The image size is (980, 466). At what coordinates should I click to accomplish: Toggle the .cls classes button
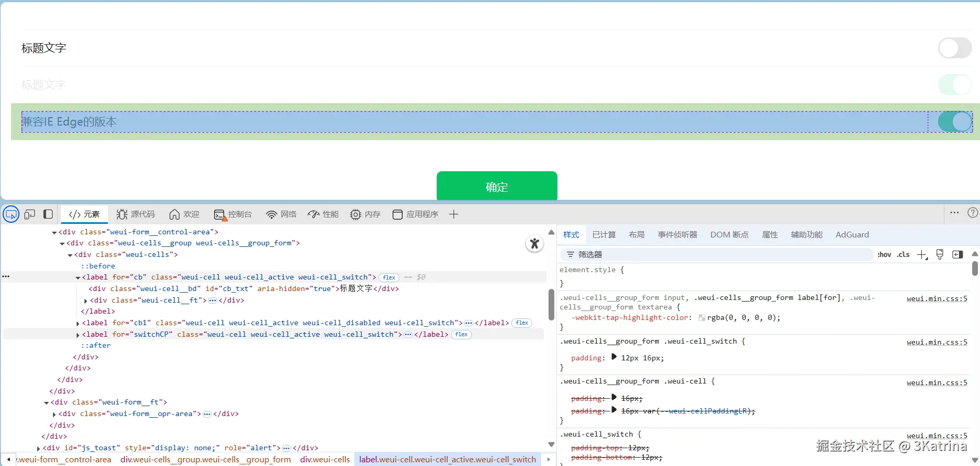pyautogui.click(x=903, y=254)
